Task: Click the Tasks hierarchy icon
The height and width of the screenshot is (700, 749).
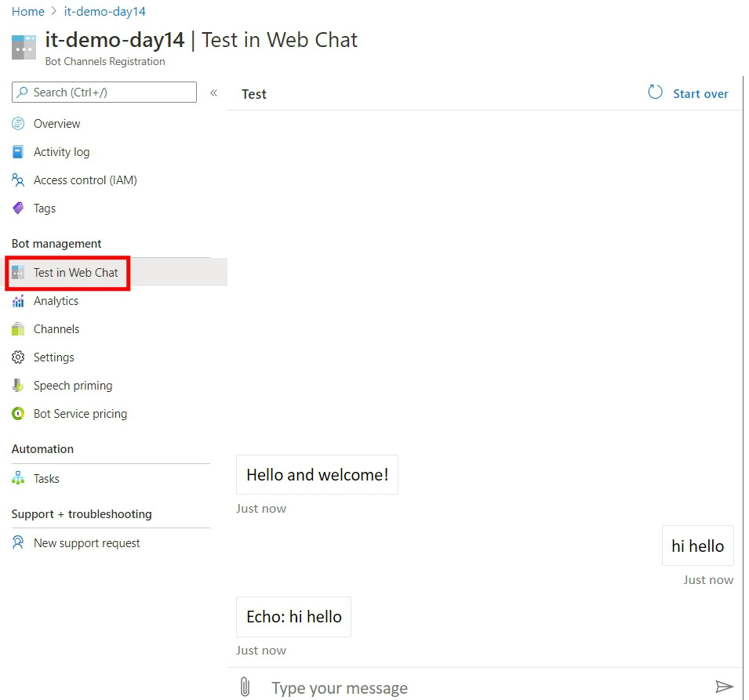Action: click(x=18, y=478)
